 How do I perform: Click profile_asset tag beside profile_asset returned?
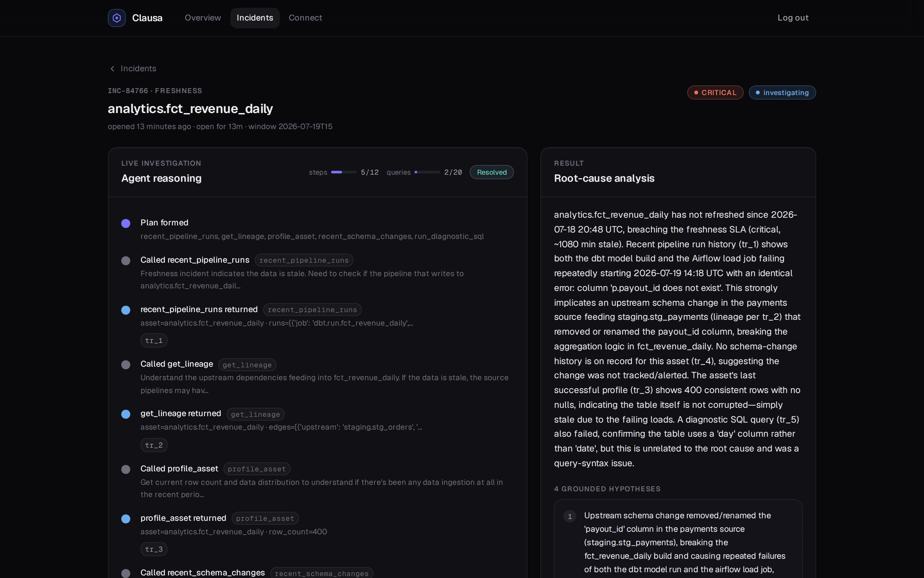point(265,518)
